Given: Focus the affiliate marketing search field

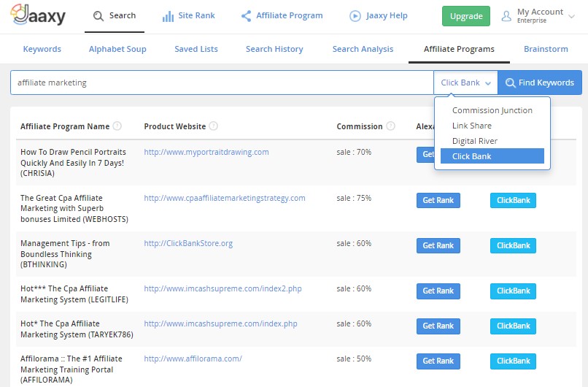Looking at the screenshot, I should 222,83.
